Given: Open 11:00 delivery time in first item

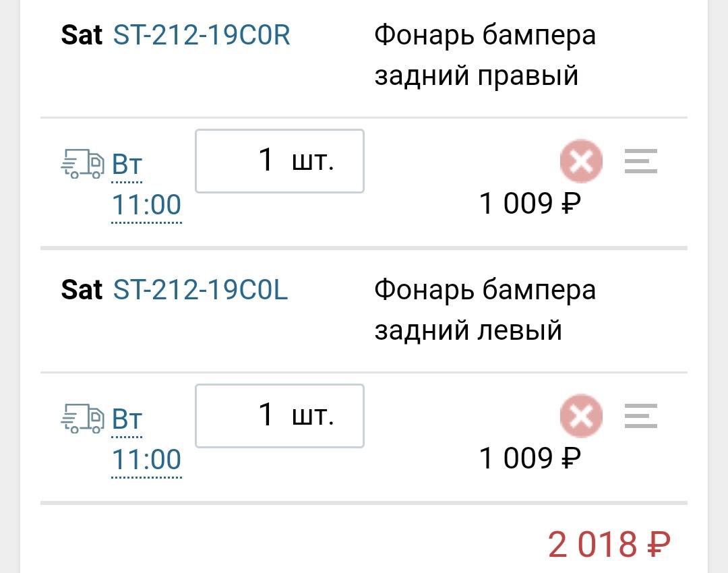Looking at the screenshot, I should tap(146, 205).
